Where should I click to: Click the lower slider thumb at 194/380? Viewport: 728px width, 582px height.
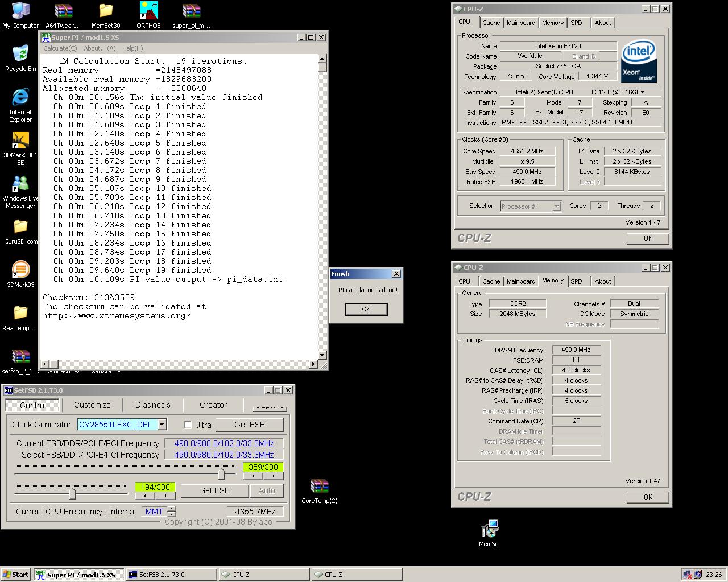pyautogui.click(x=72, y=493)
